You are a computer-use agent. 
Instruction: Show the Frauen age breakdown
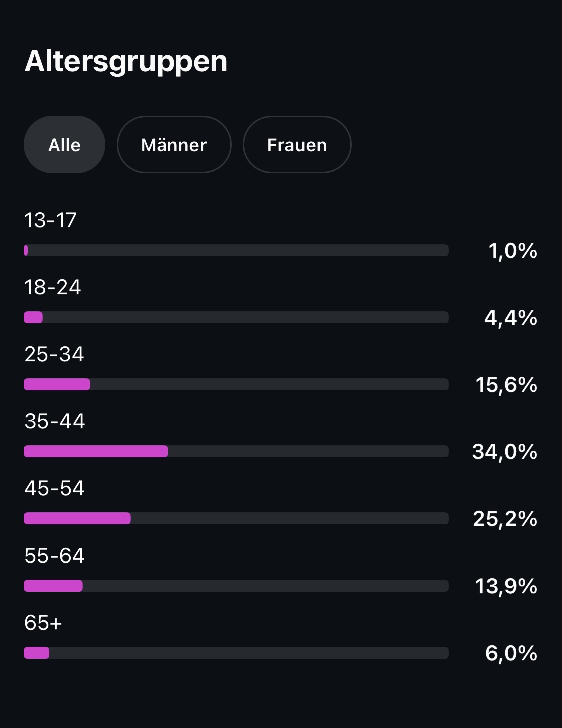pyautogui.click(x=297, y=145)
